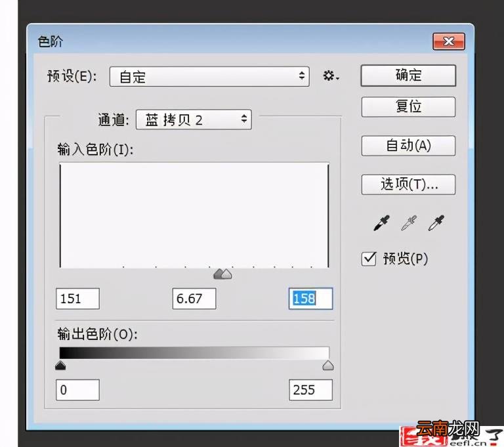Viewport: 504px width, 447px height.
Task: Click the midtone gamma field showing 6.67
Action: click(194, 299)
